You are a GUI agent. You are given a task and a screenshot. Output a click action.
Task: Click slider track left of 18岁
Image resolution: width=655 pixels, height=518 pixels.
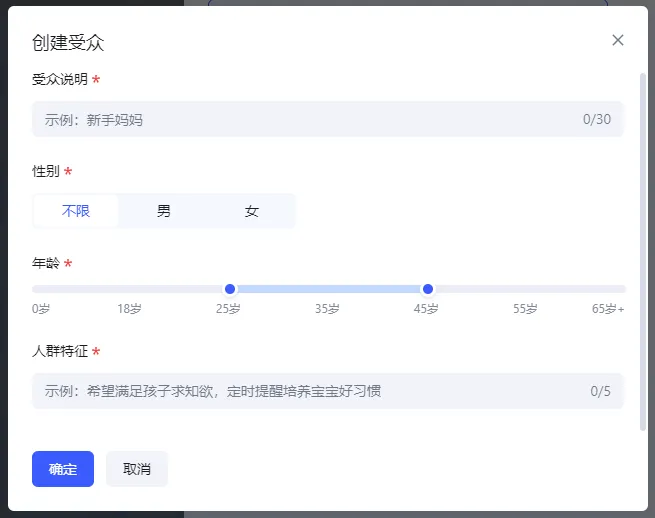click(x=79, y=289)
